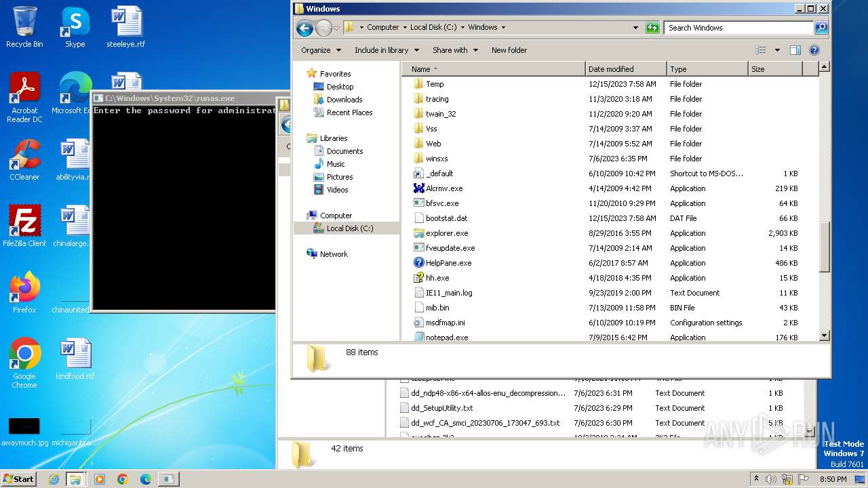Viewport: 868px width, 488px height.
Task: Click Windows Media Player taskbar icon
Action: coord(100,479)
